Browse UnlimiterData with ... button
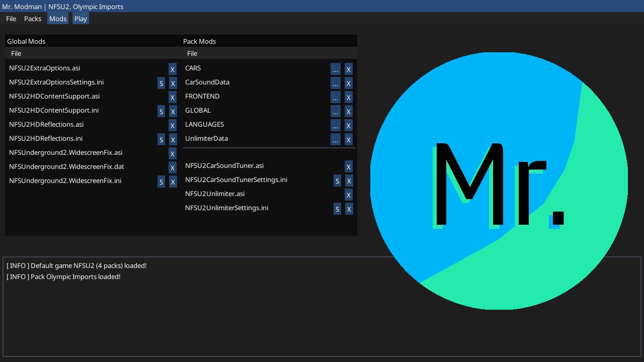The image size is (644, 362). [336, 140]
